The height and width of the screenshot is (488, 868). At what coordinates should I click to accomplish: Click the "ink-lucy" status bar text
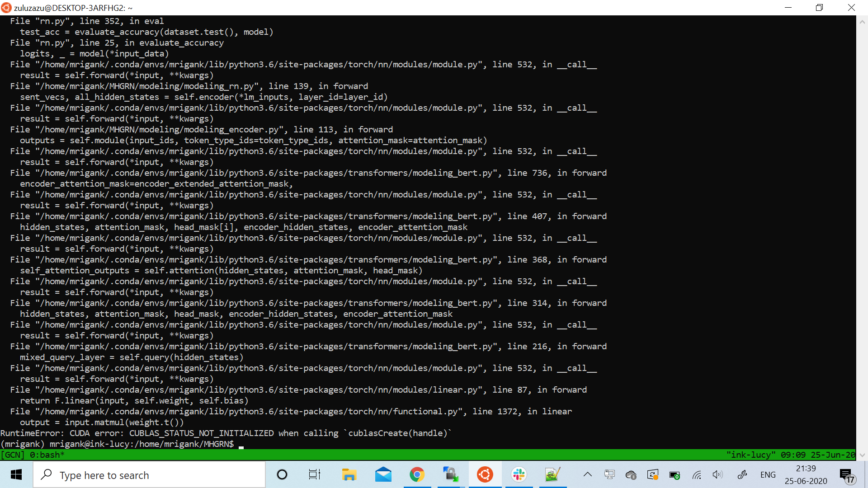751,455
